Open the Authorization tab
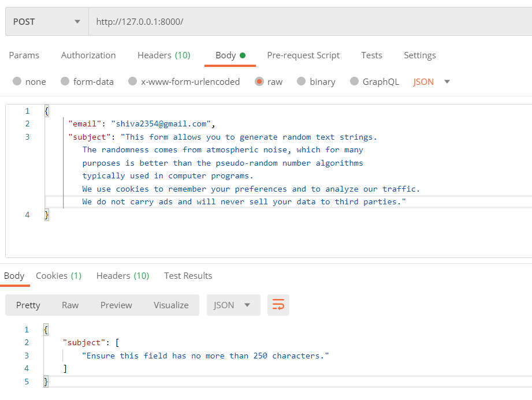Viewport: 532px width, 400px height. coord(88,55)
